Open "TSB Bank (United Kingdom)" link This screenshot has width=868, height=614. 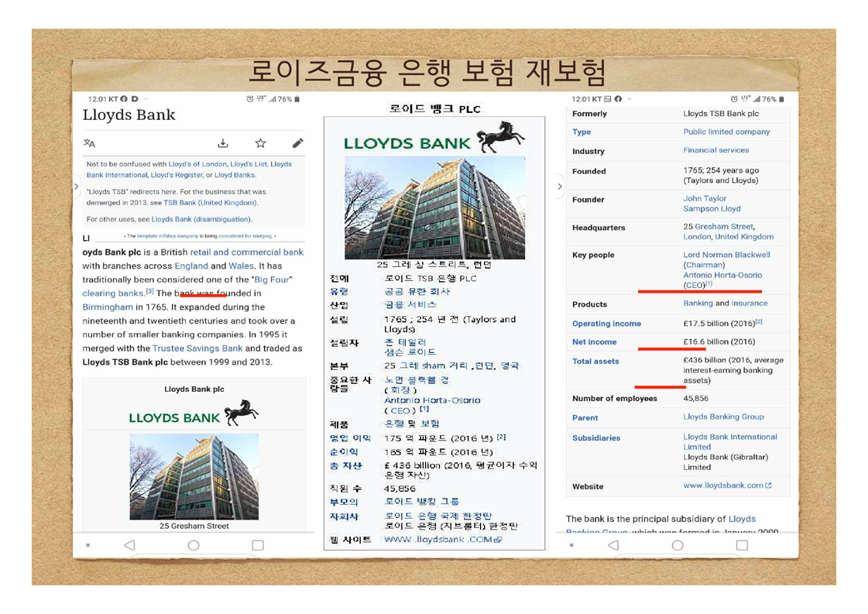pos(211,203)
